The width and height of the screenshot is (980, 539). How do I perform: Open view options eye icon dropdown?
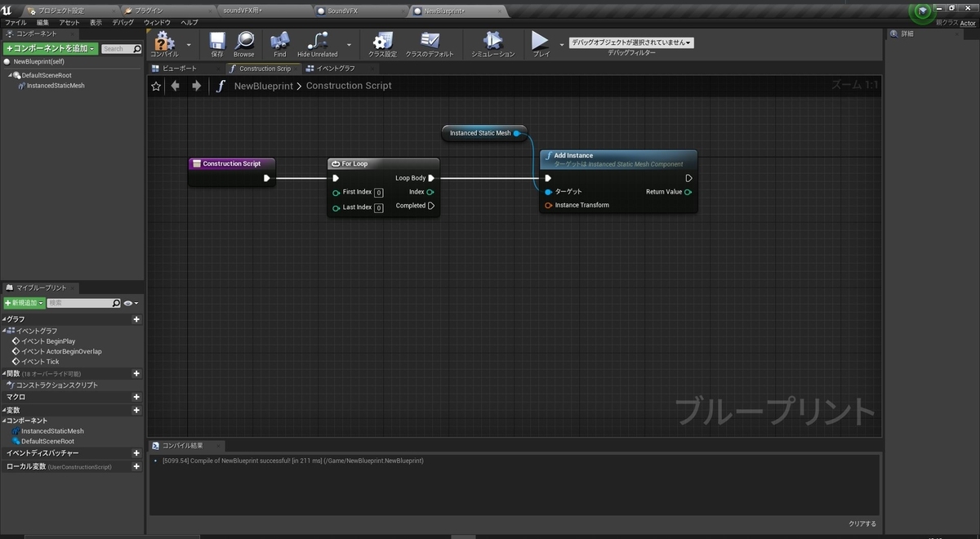tap(131, 303)
